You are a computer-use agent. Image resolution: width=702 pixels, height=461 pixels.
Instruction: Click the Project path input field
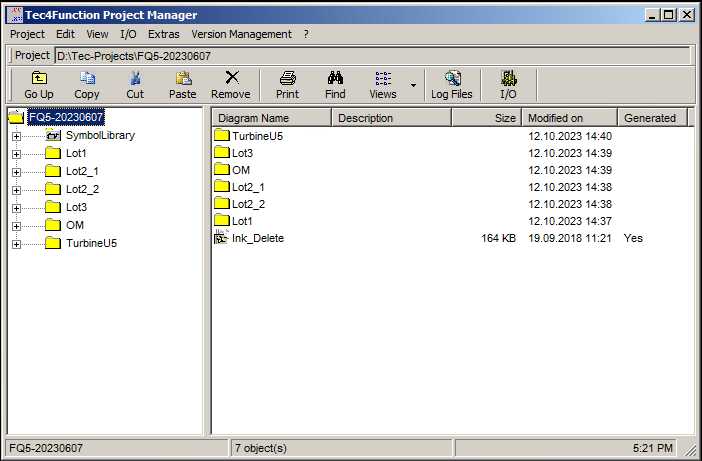[371, 56]
